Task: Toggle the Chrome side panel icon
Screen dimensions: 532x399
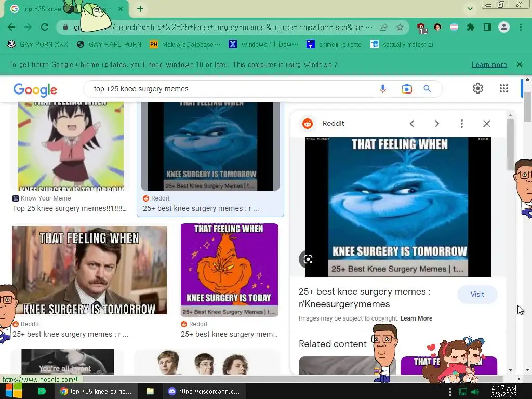Action: coord(487,27)
